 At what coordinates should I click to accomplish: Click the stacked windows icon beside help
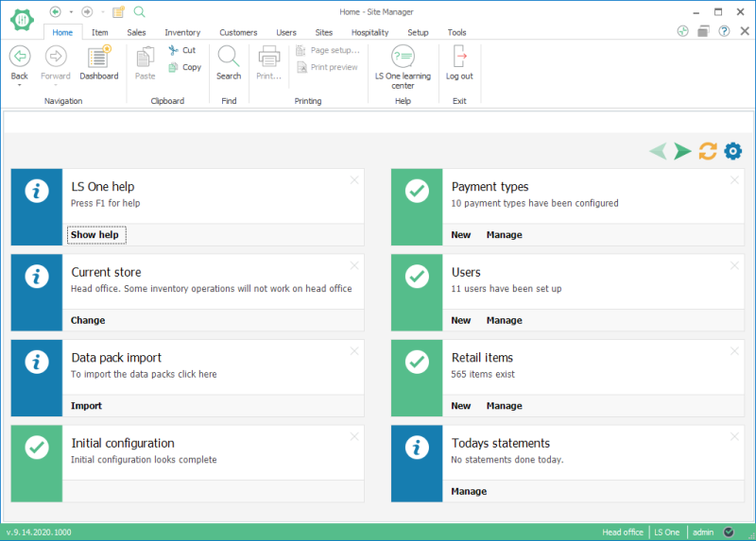click(703, 31)
